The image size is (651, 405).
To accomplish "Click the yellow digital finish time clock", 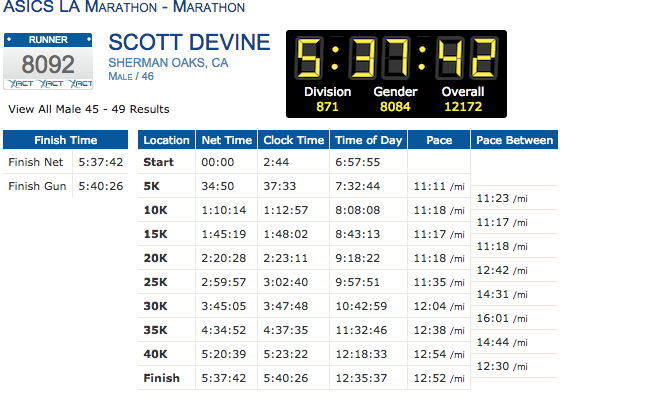I will (396, 59).
